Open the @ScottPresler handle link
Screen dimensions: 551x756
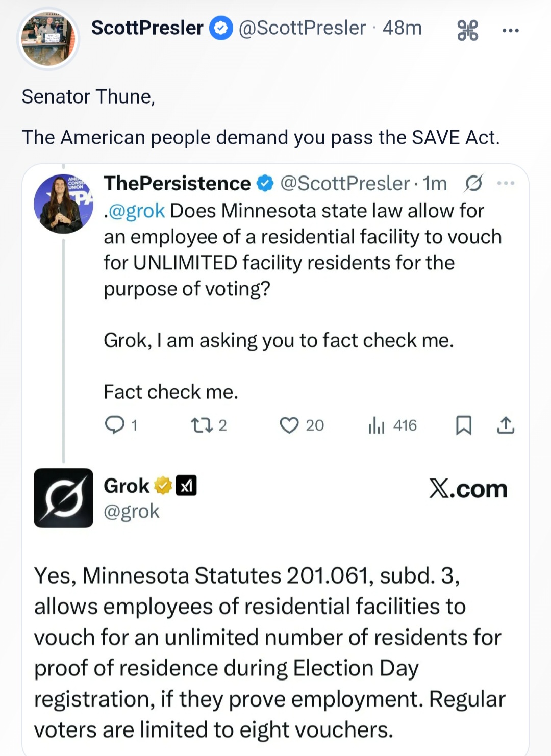click(x=302, y=28)
